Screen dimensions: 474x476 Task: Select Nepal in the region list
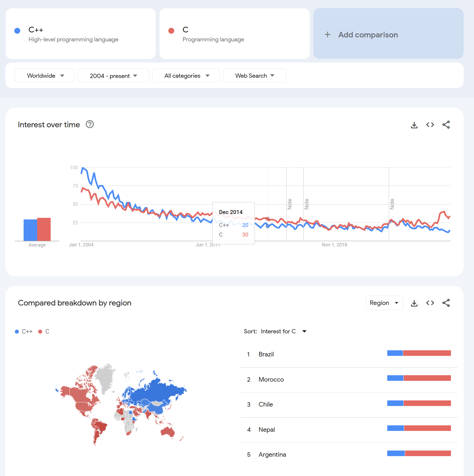tap(349, 430)
